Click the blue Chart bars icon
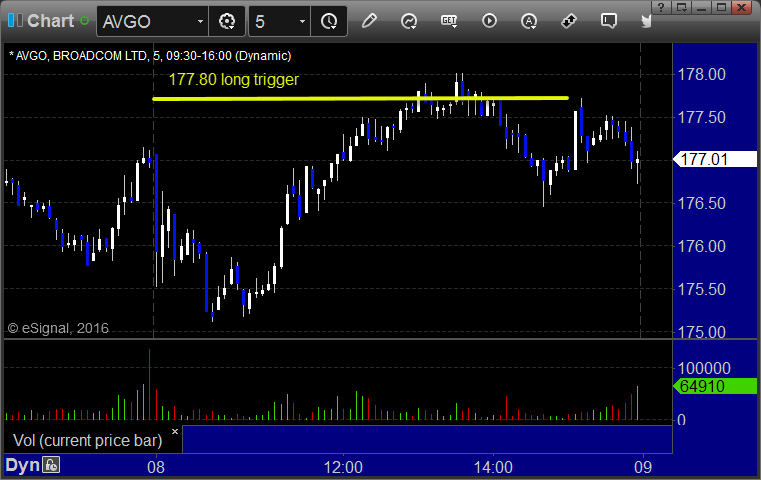761x480 pixels. coord(15,21)
